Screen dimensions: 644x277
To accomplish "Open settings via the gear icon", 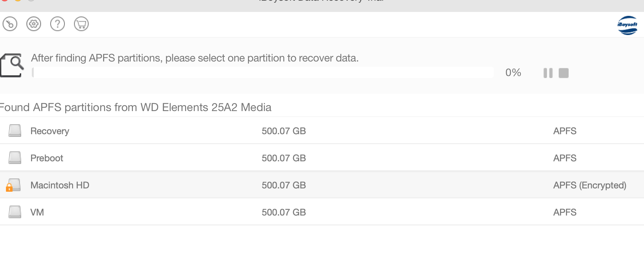I will 34,24.
